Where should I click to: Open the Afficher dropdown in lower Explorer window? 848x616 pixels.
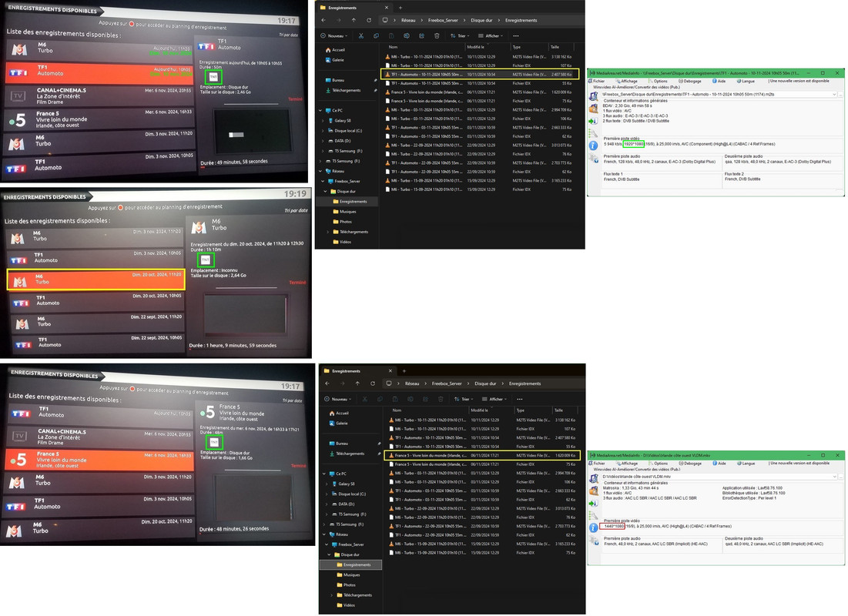pyautogui.click(x=494, y=399)
